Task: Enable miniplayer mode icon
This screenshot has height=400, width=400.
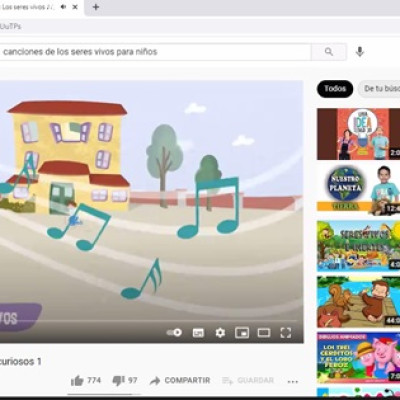Action: (x=242, y=332)
